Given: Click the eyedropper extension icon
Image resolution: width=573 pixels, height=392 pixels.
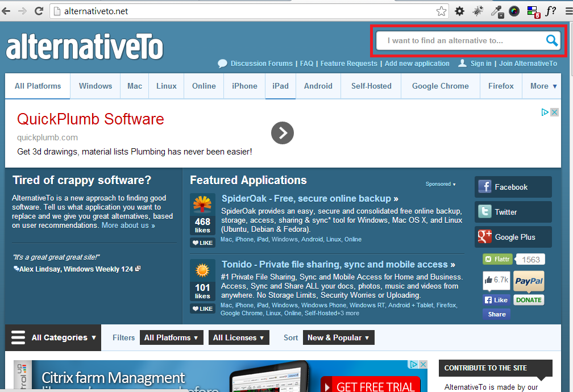Looking at the screenshot, I should coord(497,12).
